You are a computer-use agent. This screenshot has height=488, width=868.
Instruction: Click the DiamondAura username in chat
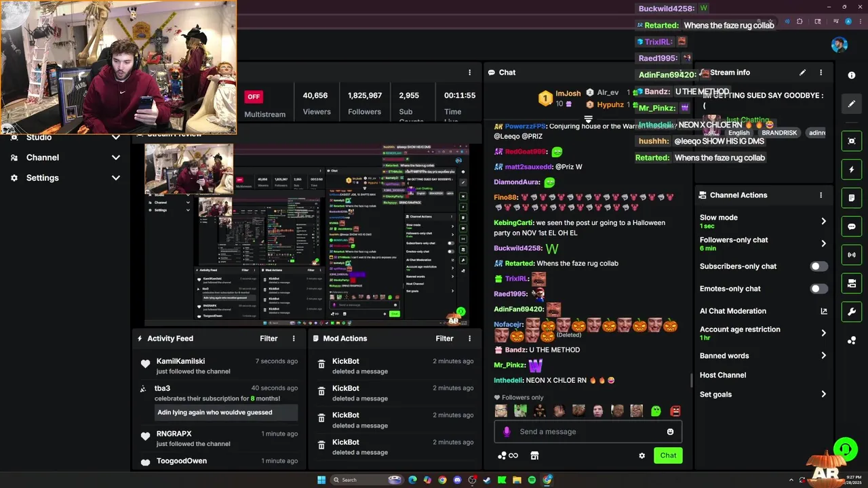tap(517, 182)
